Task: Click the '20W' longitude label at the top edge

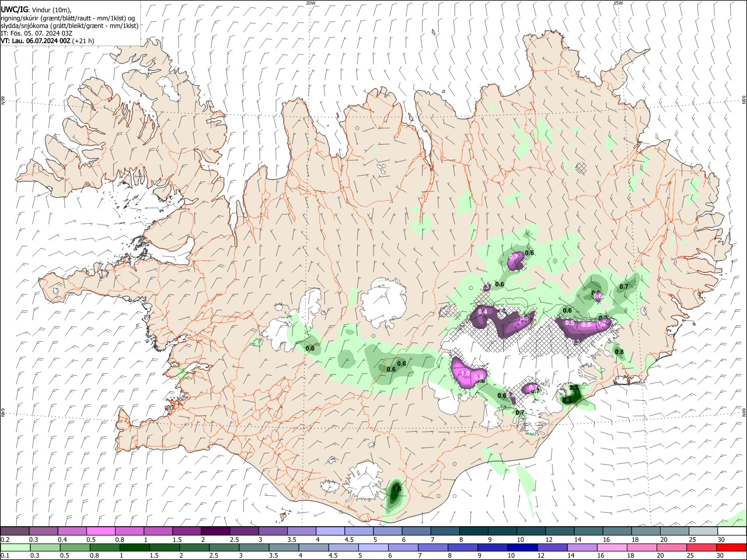Action: [x=311, y=3]
